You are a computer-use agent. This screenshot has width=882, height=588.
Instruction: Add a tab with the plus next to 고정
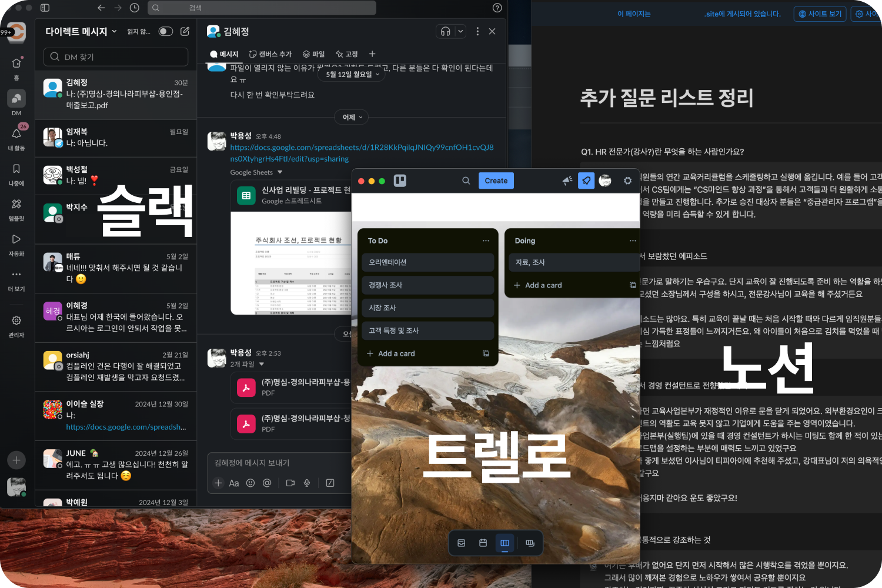click(x=372, y=54)
